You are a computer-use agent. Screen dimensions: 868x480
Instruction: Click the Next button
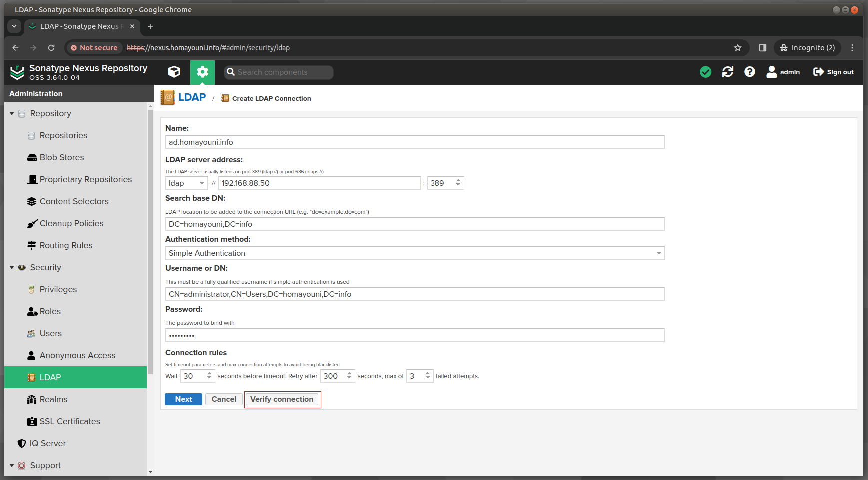183,399
